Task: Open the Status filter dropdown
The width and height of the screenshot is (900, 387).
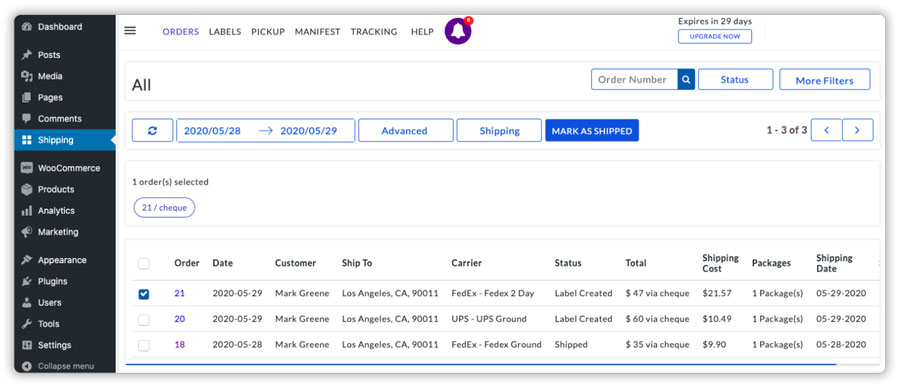Action: [735, 80]
